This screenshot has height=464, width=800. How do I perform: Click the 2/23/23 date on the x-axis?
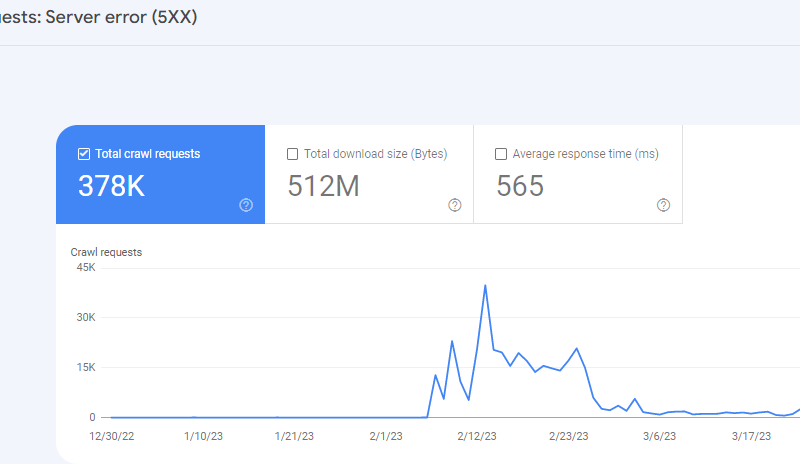point(568,436)
